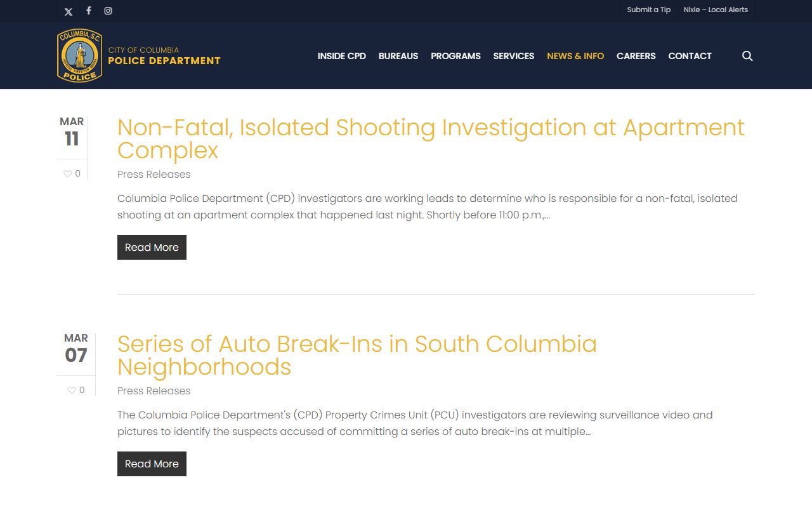This screenshot has width=812, height=508.
Task: Open the Careers menu
Action: pos(636,56)
